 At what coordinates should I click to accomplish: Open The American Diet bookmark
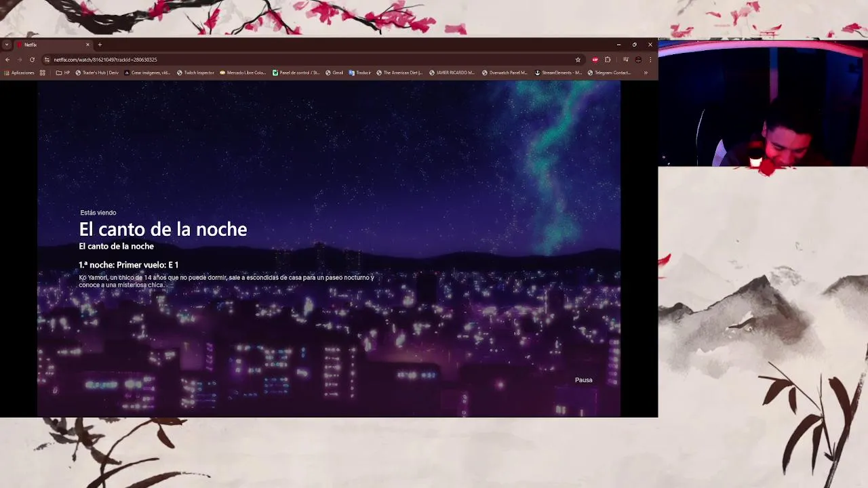pyautogui.click(x=399, y=73)
